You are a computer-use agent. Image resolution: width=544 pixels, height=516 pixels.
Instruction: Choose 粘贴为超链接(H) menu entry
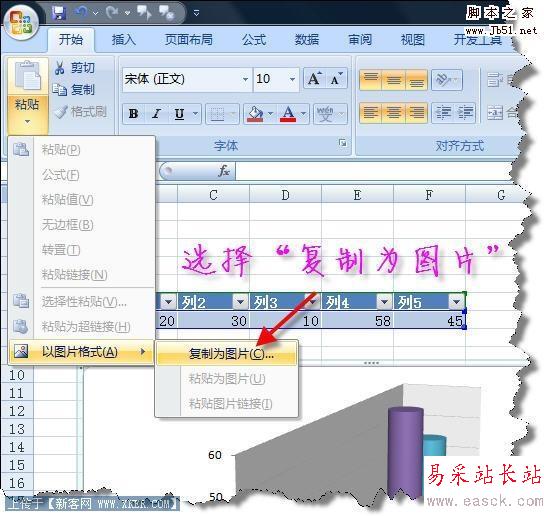tap(81, 327)
